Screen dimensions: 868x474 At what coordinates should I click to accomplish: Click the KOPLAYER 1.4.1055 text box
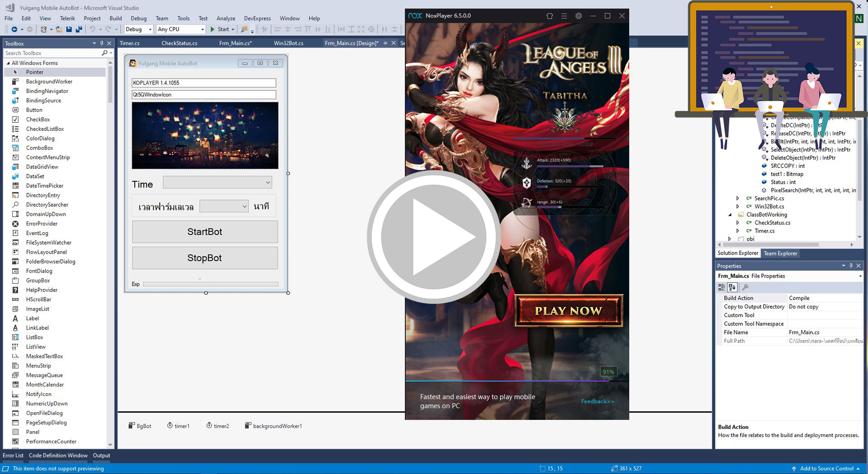pyautogui.click(x=204, y=83)
